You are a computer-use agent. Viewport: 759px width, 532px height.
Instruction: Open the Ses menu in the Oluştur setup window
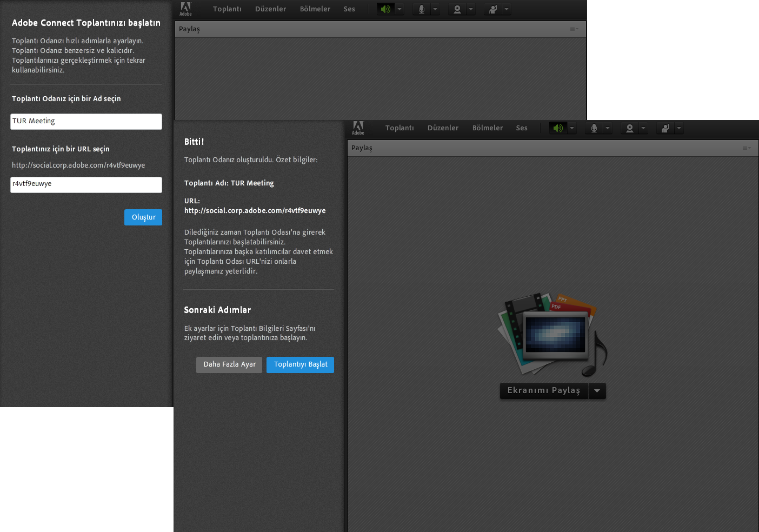tap(349, 9)
